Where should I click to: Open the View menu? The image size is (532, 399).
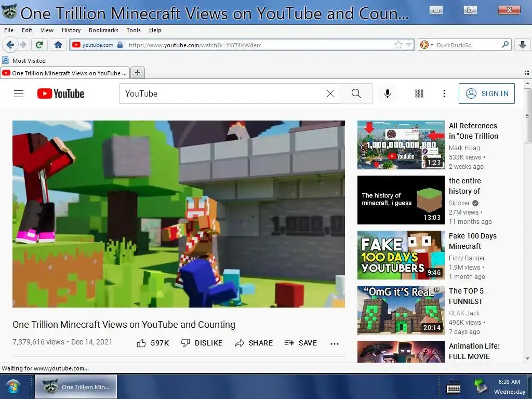pos(47,30)
